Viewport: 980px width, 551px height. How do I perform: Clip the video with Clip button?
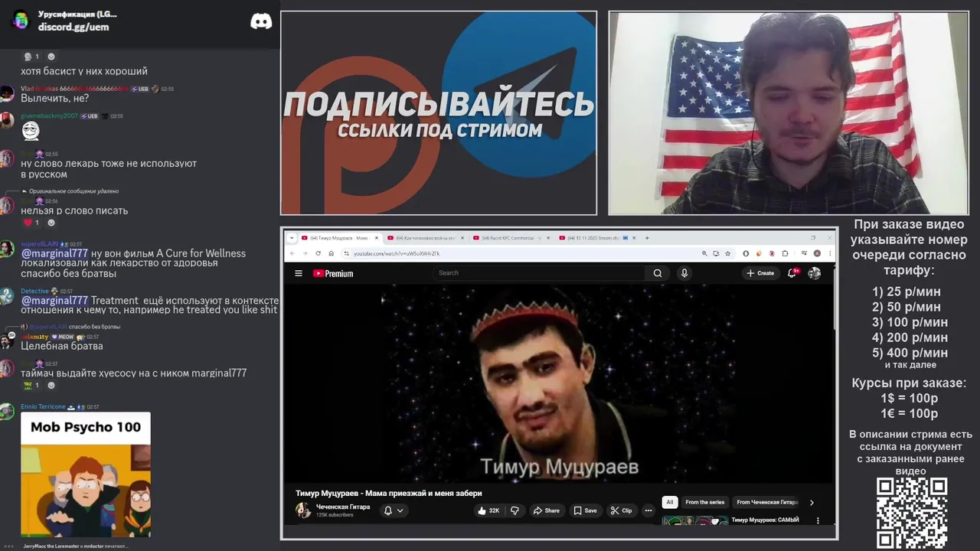(x=621, y=510)
